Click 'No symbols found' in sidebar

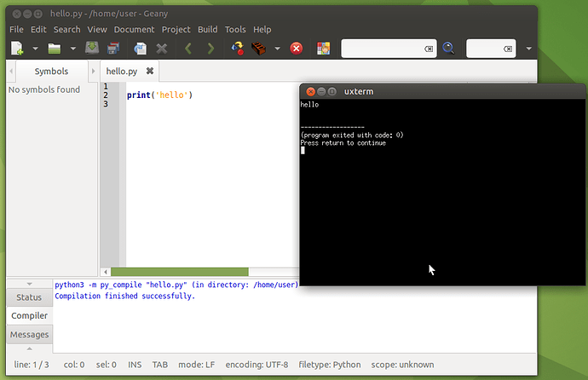[x=44, y=89]
